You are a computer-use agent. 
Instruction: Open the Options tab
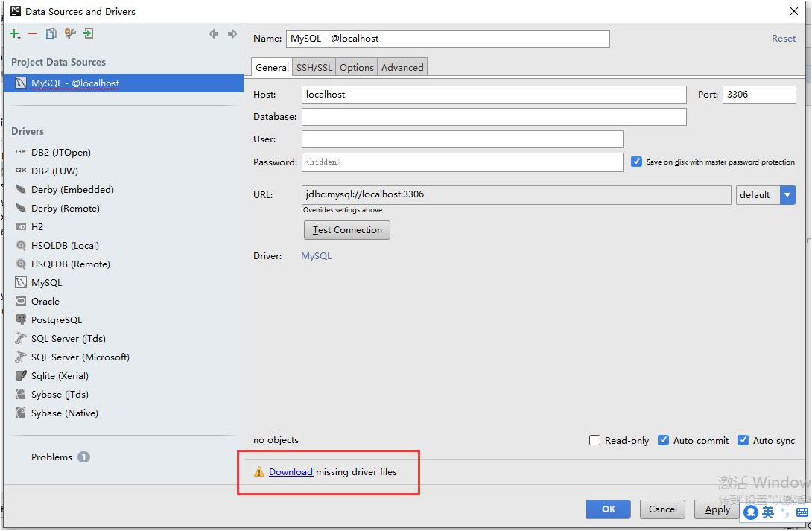[356, 67]
